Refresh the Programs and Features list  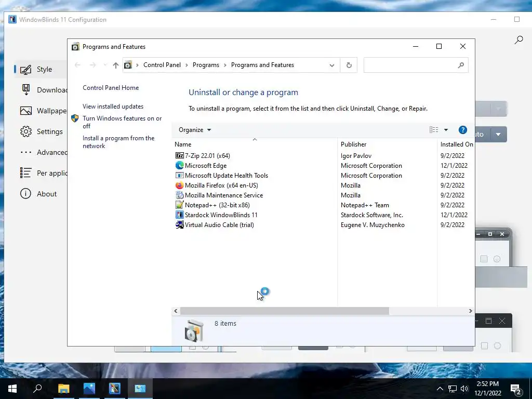(x=349, y=65)
